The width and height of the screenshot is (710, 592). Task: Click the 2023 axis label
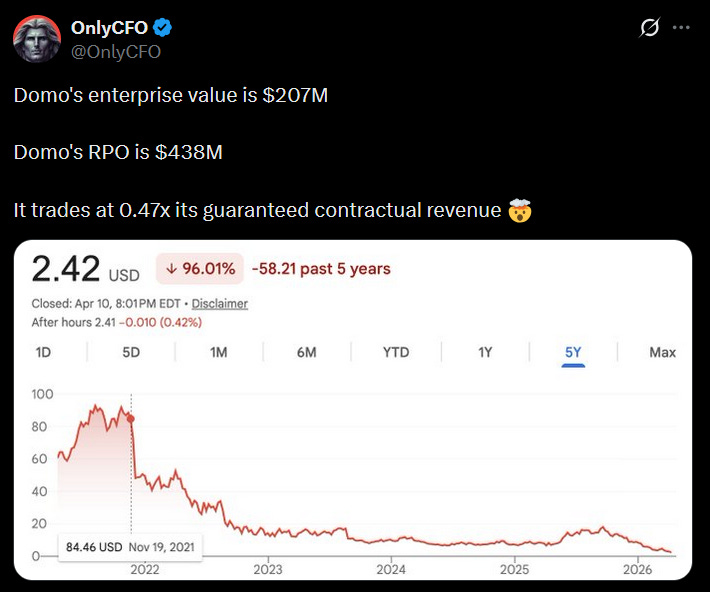268,569
